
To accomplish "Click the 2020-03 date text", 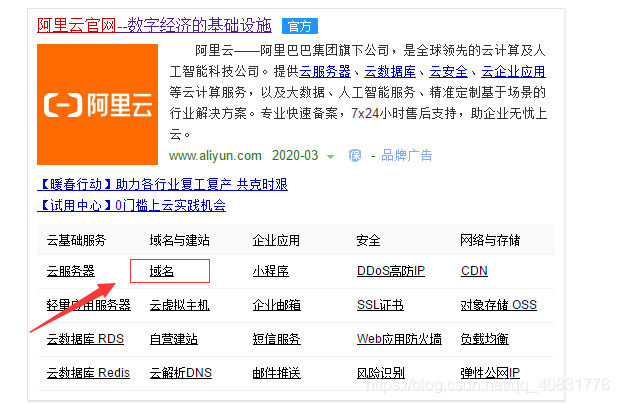I will tap(295, 156).
